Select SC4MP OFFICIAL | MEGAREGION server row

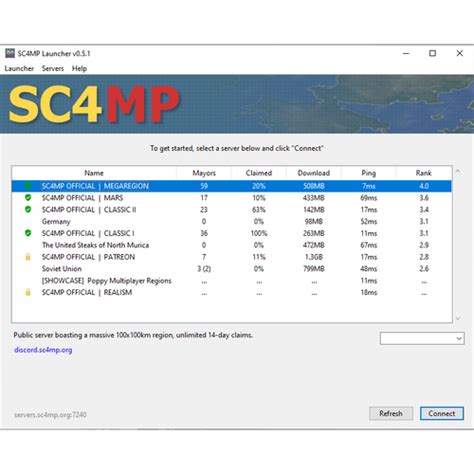pyautogui.click(x=232, y=186)
